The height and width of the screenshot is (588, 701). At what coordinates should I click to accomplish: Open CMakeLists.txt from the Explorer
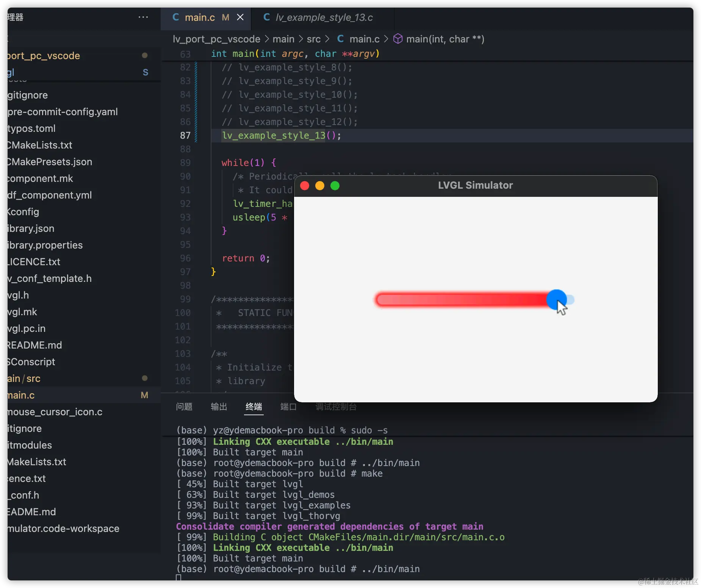click(x=39, y=145)
